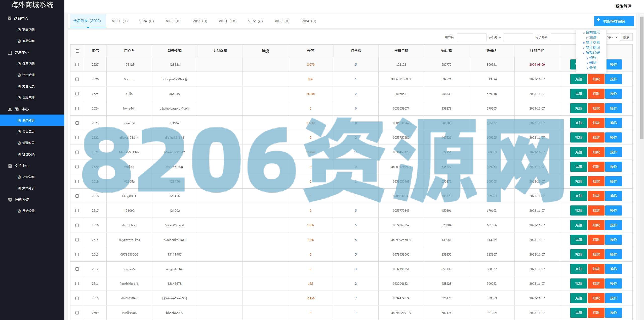Open 操作 dropdown for user Somon

[613, 79]
